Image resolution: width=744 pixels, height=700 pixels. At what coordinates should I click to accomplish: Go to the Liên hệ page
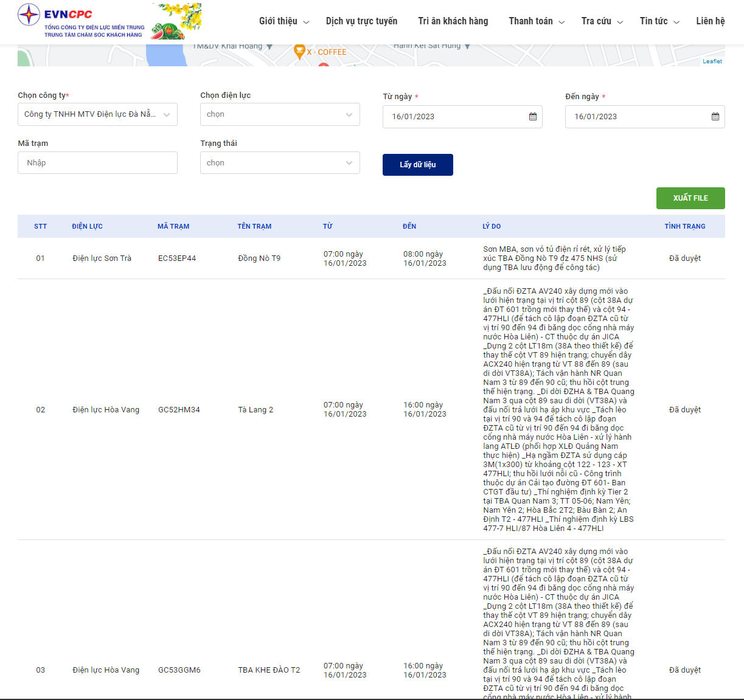click(711, 21)
